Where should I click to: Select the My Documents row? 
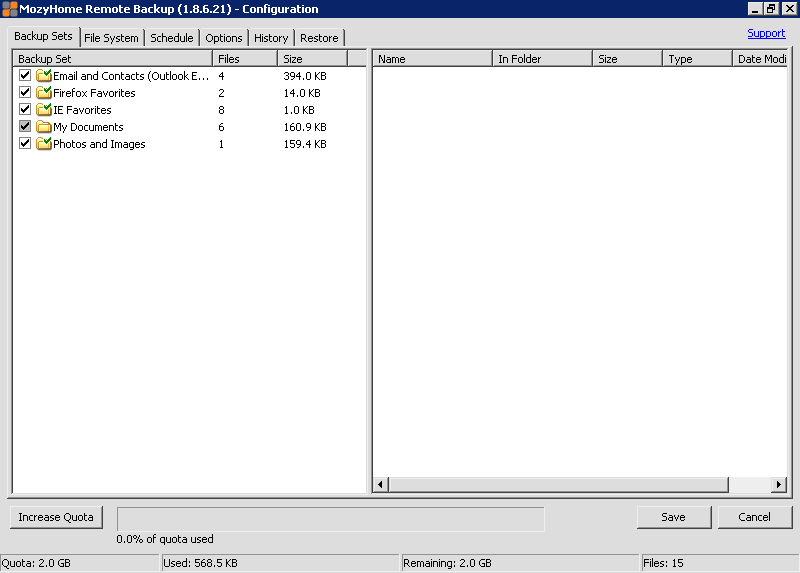(189, 127)
